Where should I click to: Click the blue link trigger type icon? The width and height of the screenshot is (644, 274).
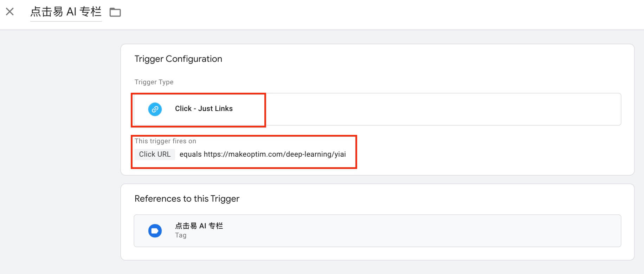[155, 109]
